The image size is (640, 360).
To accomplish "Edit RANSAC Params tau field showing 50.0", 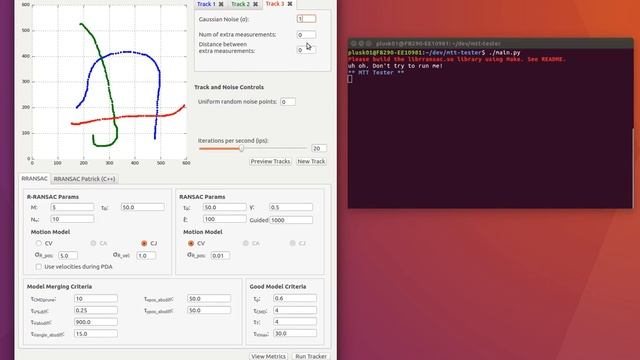I will click(x=224, y=207).
